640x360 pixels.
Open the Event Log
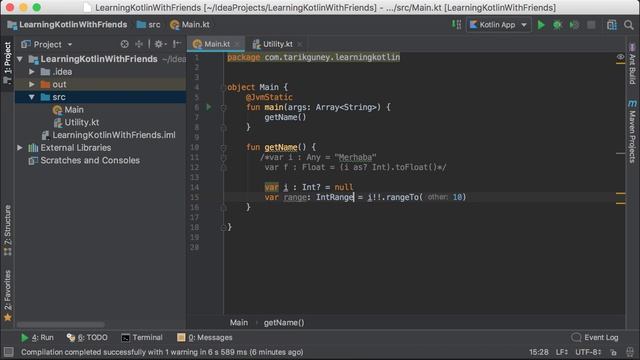coord(595,338)
